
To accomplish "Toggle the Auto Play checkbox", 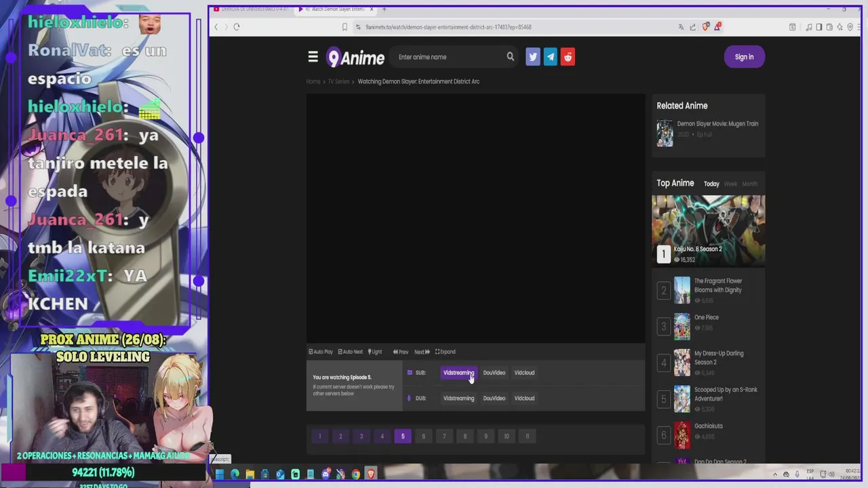I will click(321, 352).
